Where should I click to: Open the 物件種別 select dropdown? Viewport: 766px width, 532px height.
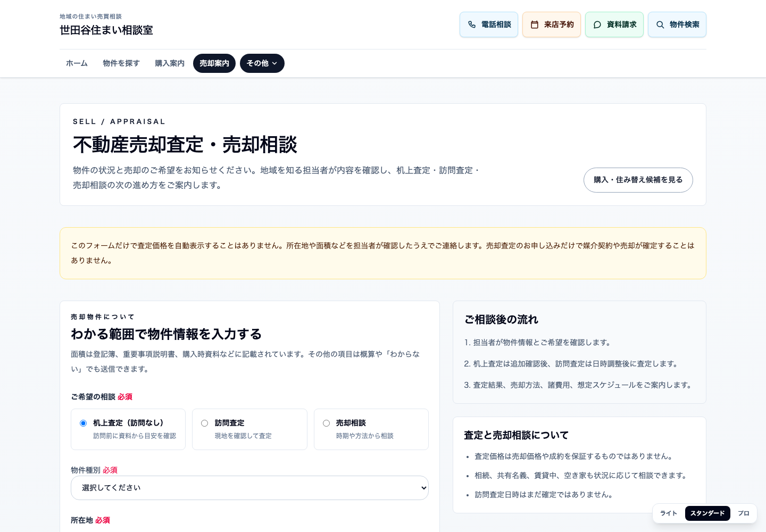[x=249, y=488]
